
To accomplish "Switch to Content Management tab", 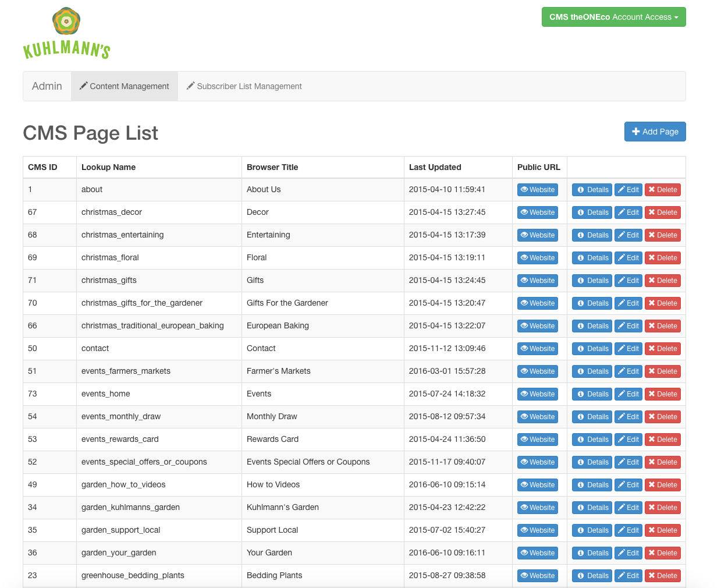I will [125, 86].
